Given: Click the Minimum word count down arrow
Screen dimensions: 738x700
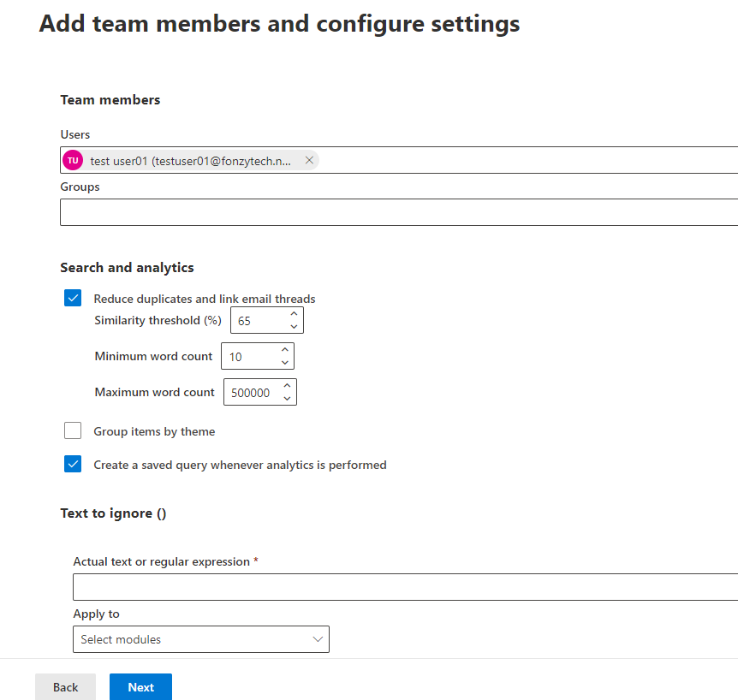Looking at the screenshot, I should point(284,362).
